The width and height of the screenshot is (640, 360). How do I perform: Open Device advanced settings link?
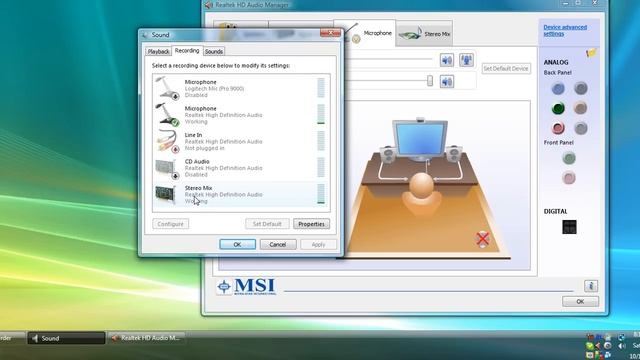point(565,30)
